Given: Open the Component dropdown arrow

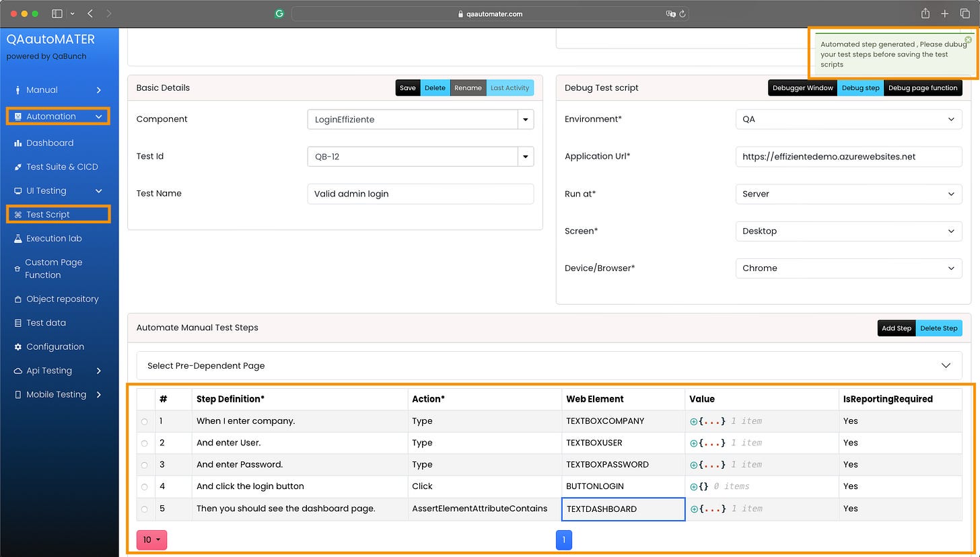Looking at the screenshot, I should coord(526,119).
